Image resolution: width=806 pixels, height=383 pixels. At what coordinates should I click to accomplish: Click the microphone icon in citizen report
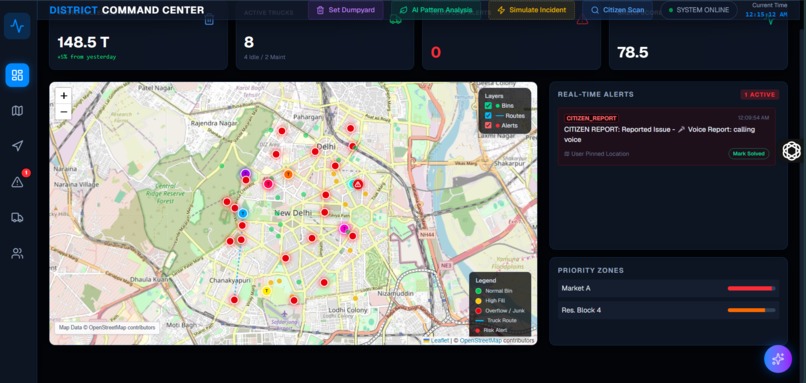[681, 130]
